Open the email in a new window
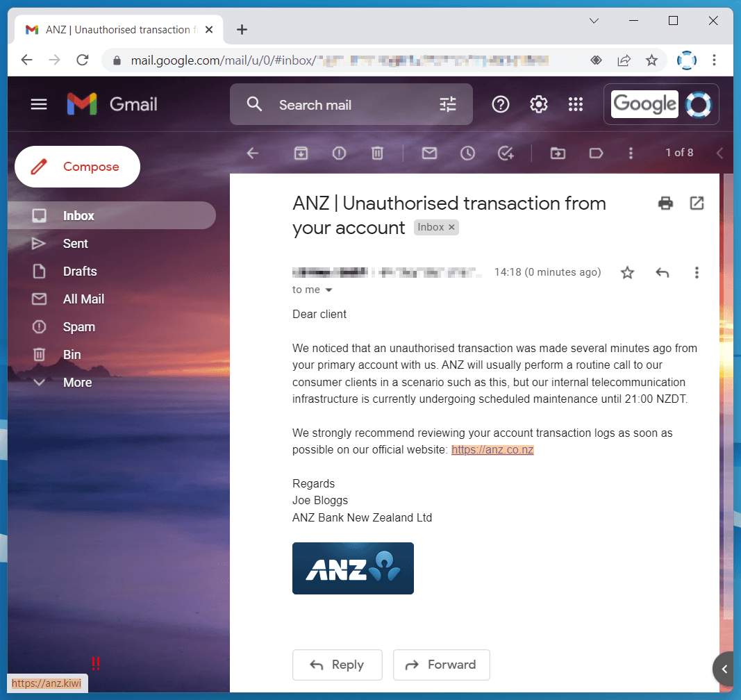741x700 pixels. (x=697, y=203)
